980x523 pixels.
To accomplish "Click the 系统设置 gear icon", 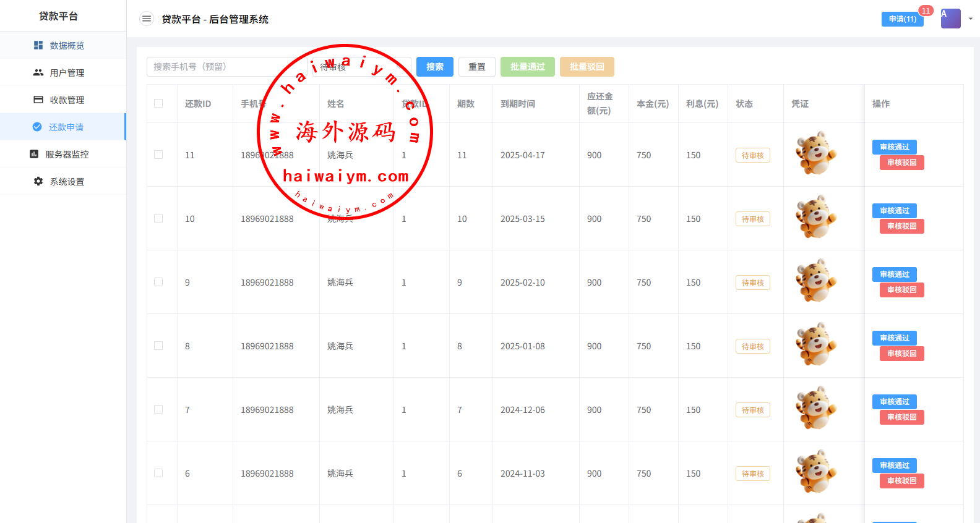I will (38, 181).
